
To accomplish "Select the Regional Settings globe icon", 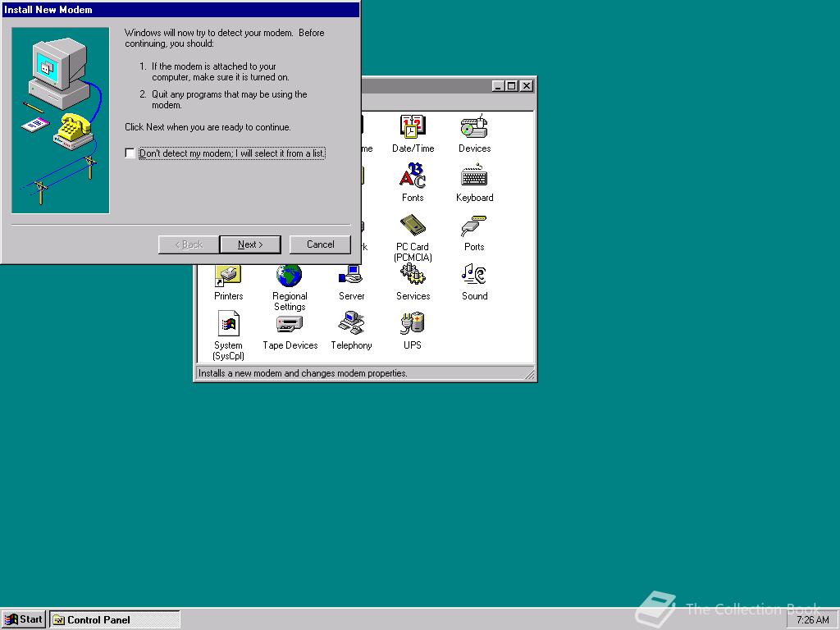I will pyautogui.click(x=290, y=276).
